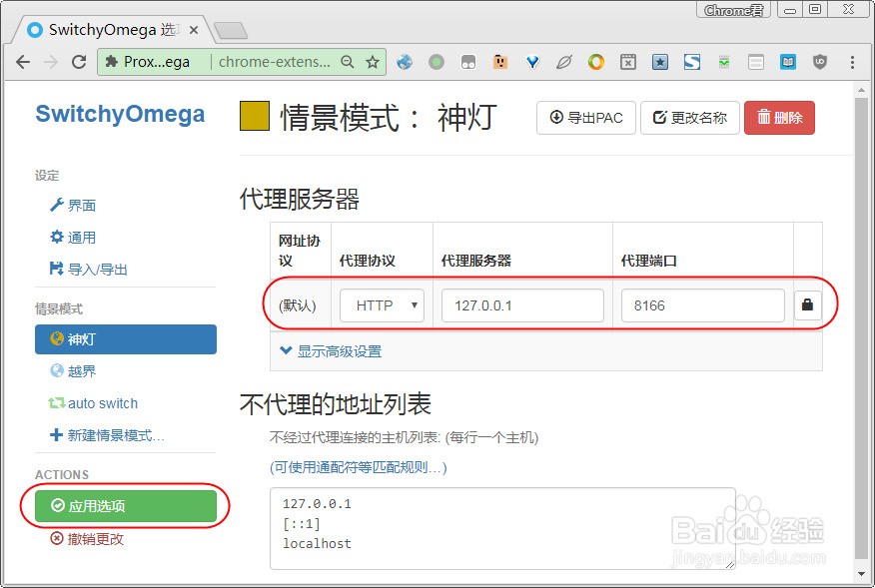
Task: Click the 代理端口 column header
Action: [x=649, y=261]
